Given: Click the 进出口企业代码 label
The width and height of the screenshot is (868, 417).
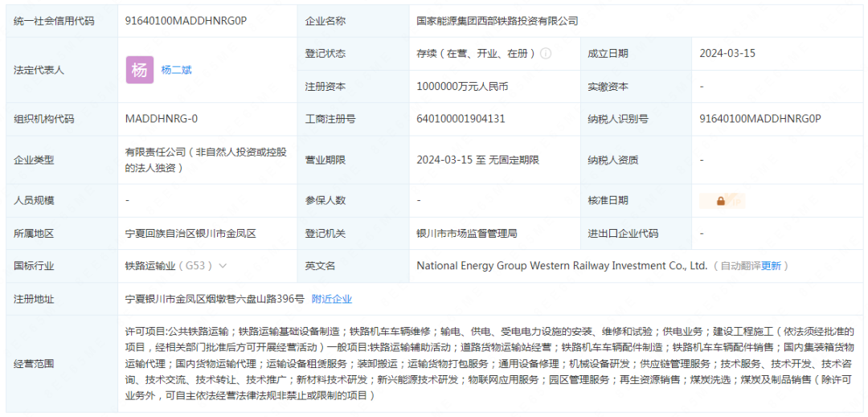Looking at the screenshot, I should tap(624, 233).
